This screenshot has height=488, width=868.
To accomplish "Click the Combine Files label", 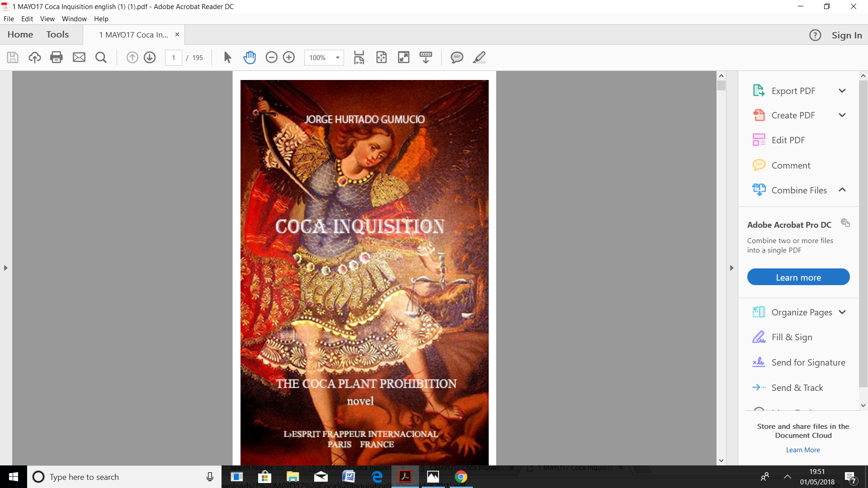I will [799, 190].
